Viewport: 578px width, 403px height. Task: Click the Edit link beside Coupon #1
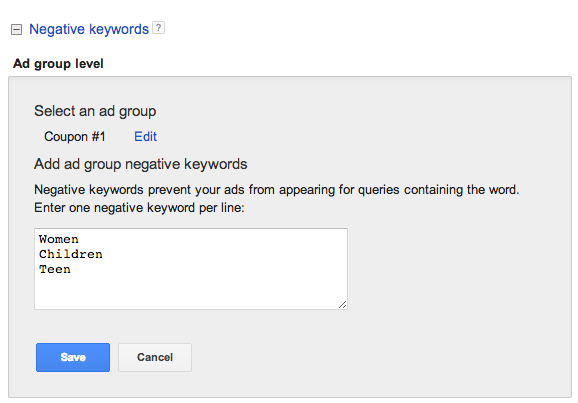click(145, 136)
